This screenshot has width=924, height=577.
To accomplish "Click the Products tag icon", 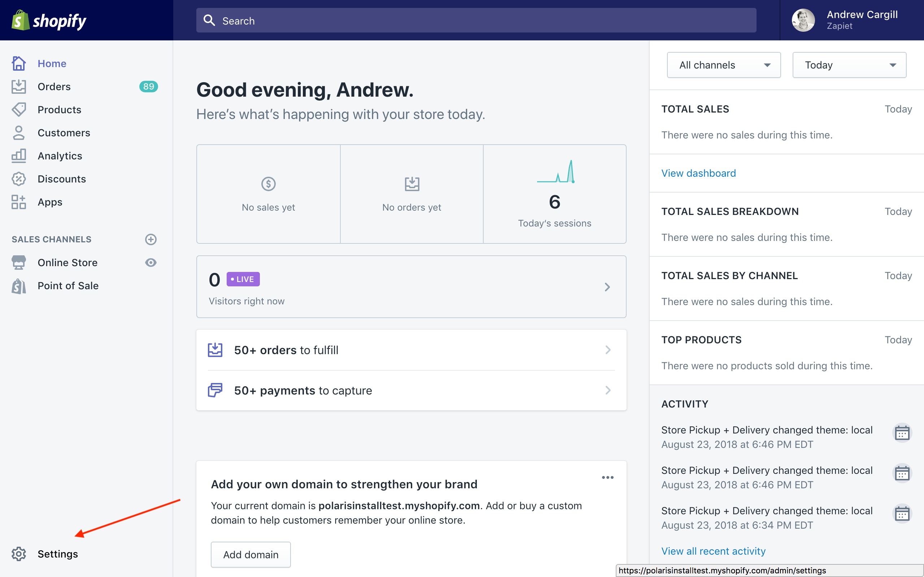I will tap(18, 110).
